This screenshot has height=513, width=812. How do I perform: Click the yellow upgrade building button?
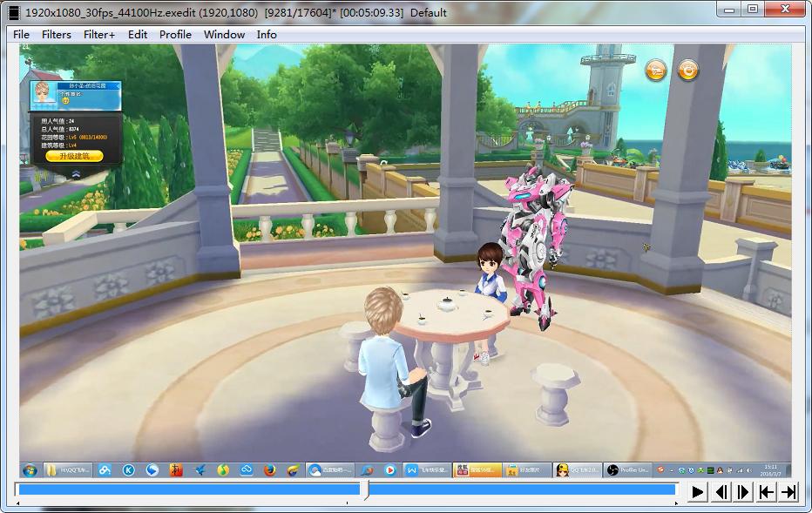pos(74,156)
